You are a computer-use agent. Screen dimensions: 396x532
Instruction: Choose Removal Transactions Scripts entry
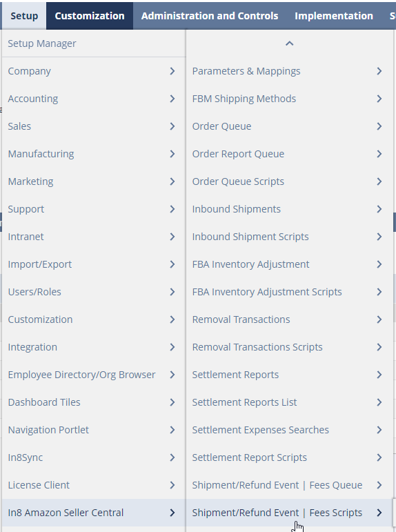pyautogui.click(x=289, y=347)
